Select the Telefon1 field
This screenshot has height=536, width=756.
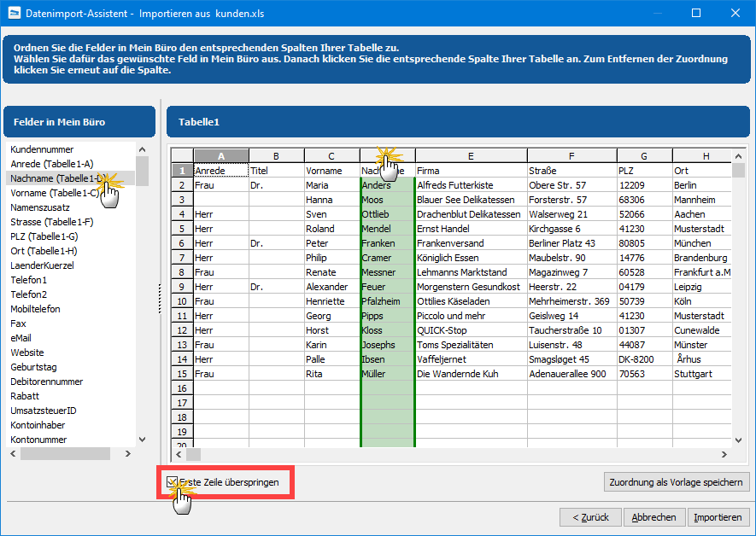click(x=29, y=280)
